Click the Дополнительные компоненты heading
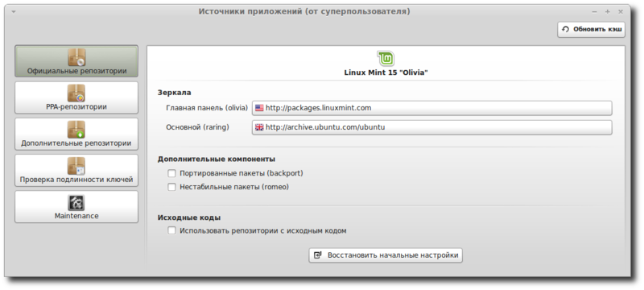Screen dimensions: 644x290 [217, 159]
